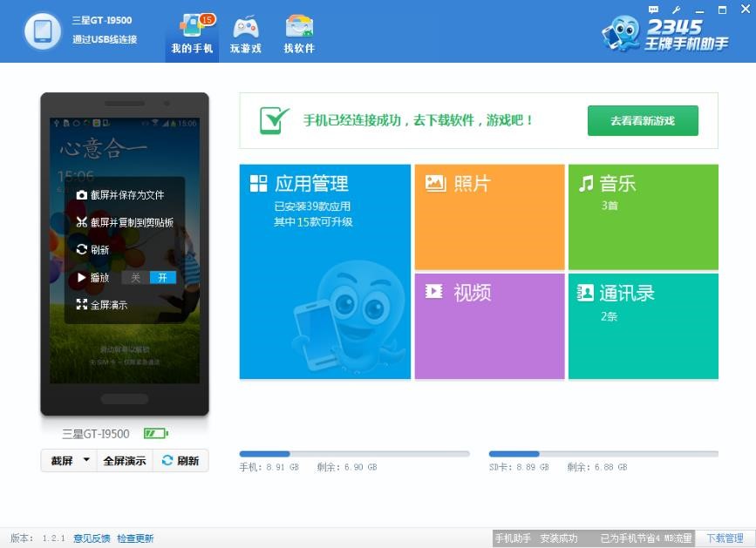Click the 检查更新 link
756x548 pixels.
click(135, 538)
